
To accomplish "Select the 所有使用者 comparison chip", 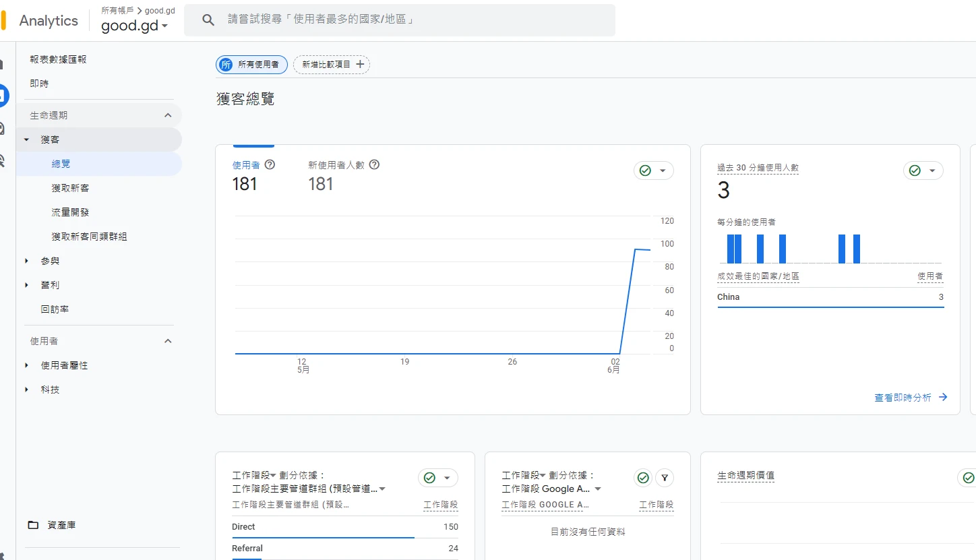I will pos(252,65).
